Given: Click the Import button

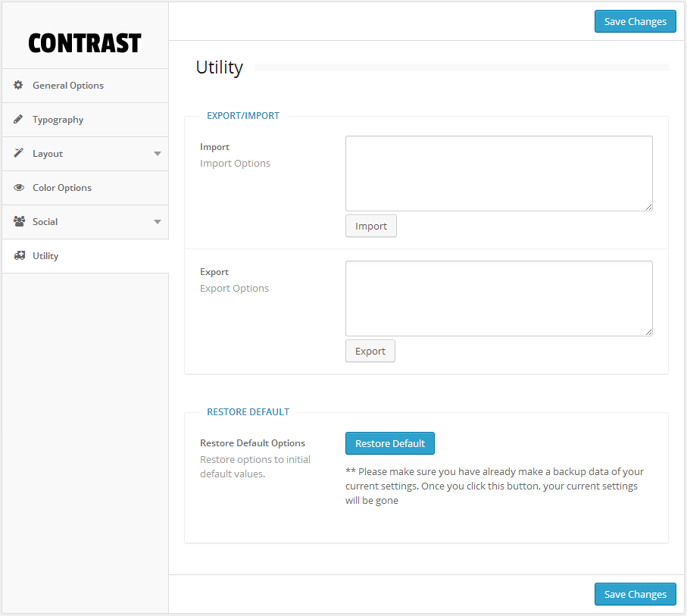Looking at the screenshot, I should coord(371,226).
